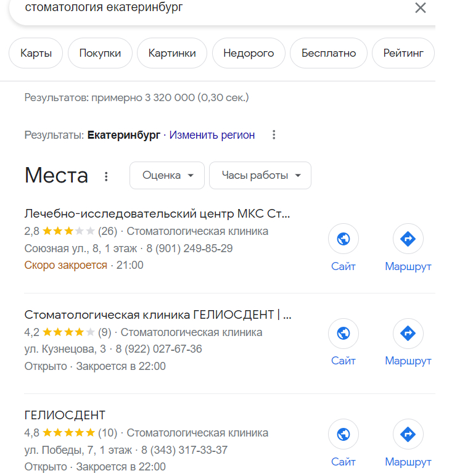This screenshot has width=473, height=476.
Task: Expand the Часы работы hours dropdown
Action: coord(260,176)
